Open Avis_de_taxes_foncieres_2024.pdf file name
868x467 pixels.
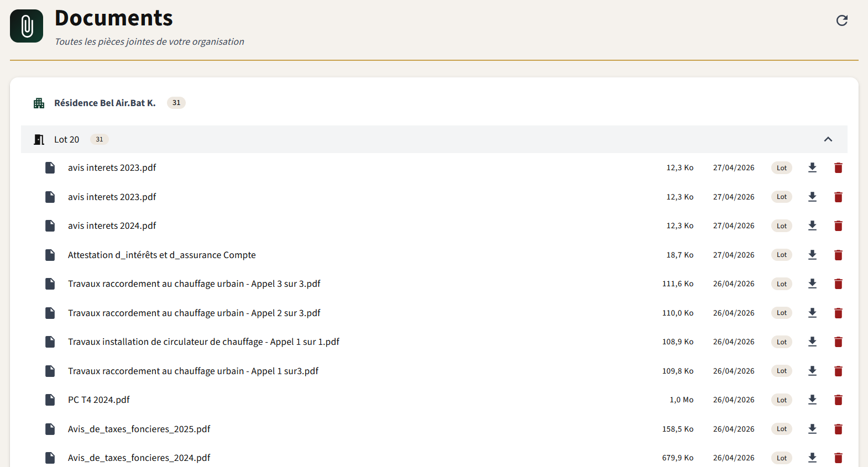coord(139,458)
